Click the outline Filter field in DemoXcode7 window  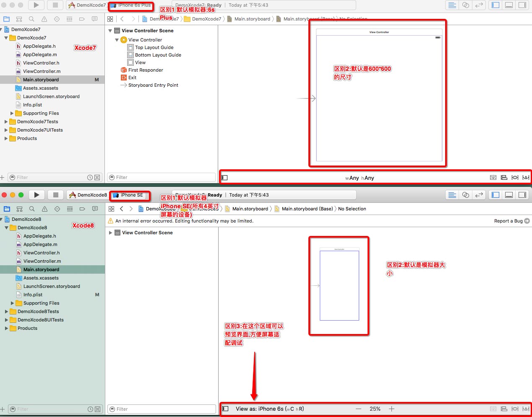[162, 177]
